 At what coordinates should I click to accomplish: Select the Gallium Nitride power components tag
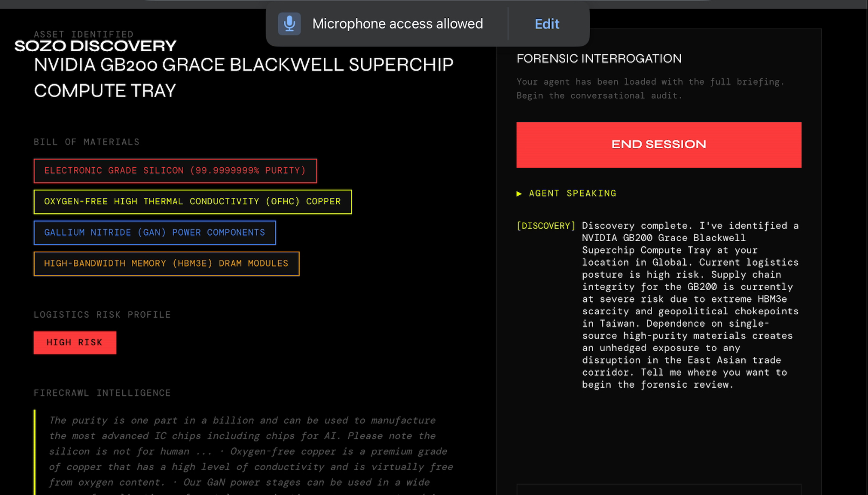[x=155, y=233]
